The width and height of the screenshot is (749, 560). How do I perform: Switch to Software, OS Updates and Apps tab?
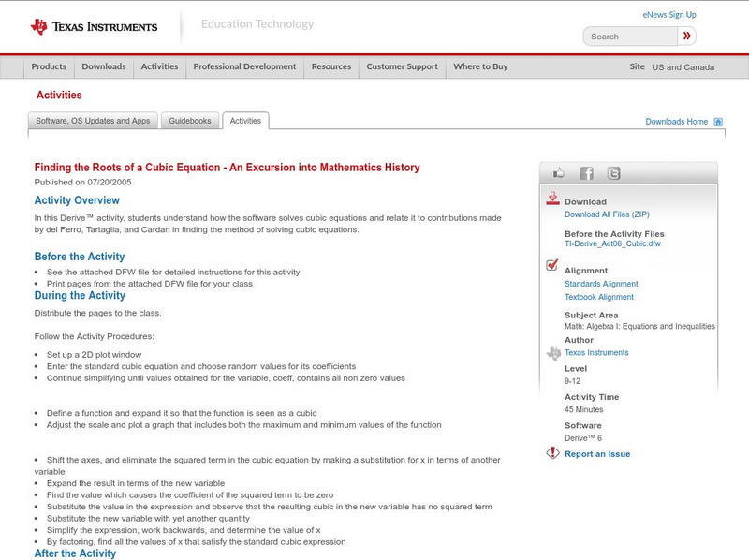point(93,121)
